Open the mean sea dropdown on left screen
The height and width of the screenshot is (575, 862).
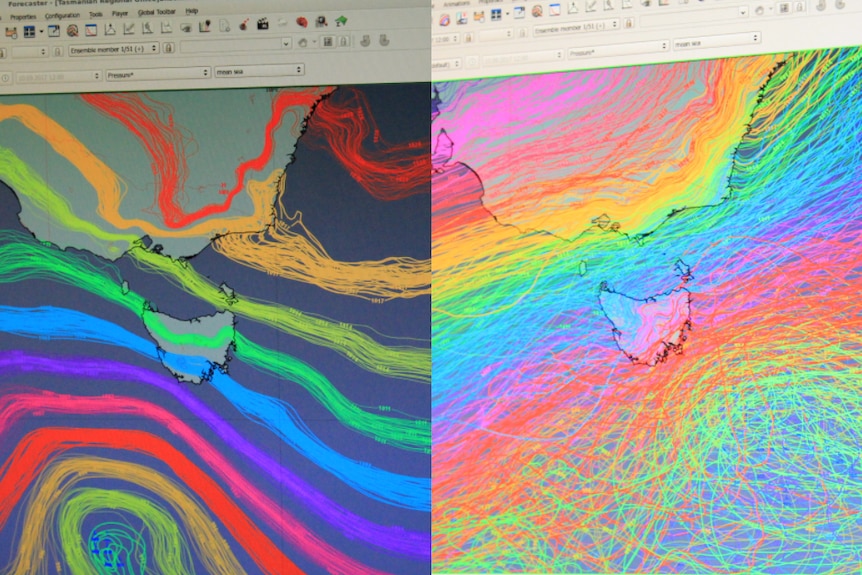coord(259,70)
